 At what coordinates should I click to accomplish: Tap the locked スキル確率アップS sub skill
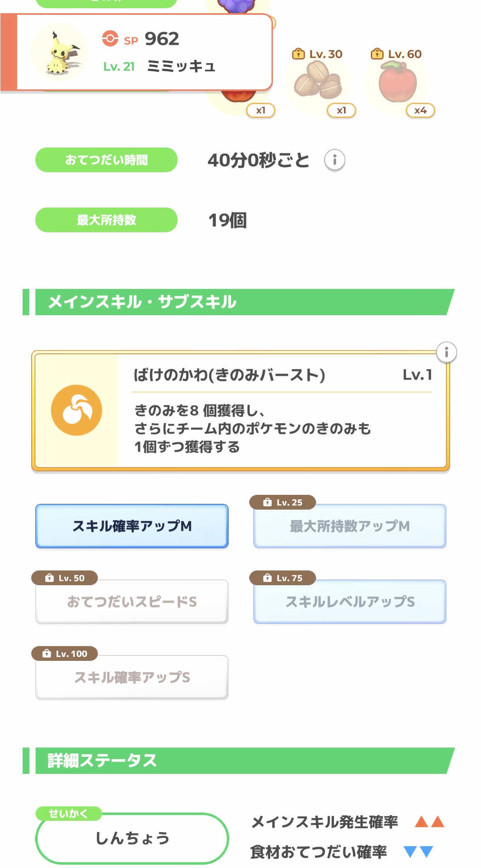pos(132,677)
